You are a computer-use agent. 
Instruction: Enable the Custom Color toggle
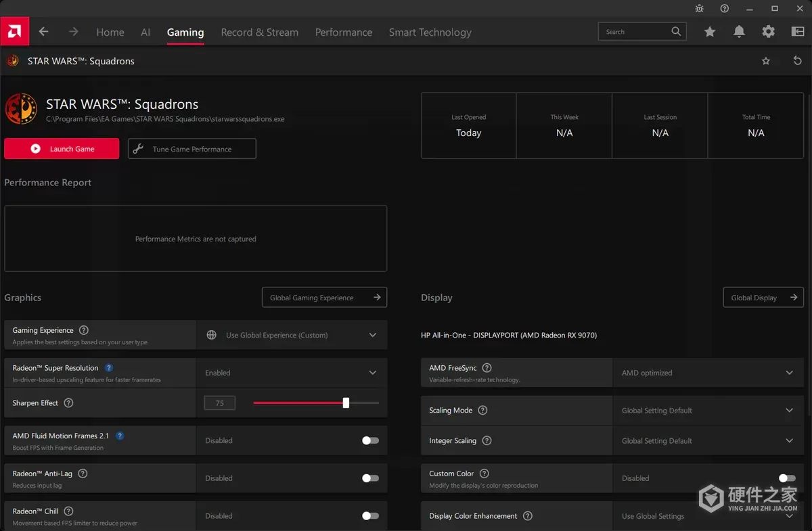(x=787, y=478)
